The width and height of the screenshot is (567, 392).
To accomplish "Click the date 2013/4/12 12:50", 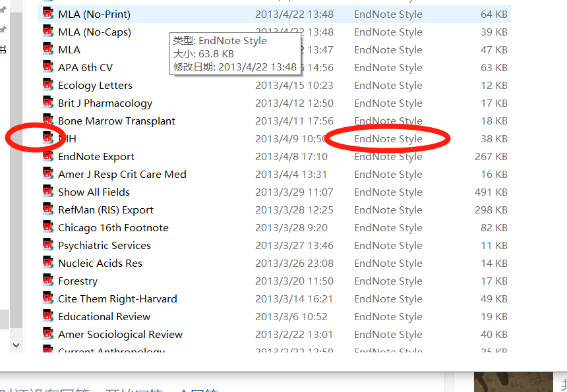I will pyautogui.click(x=294, y=103).
